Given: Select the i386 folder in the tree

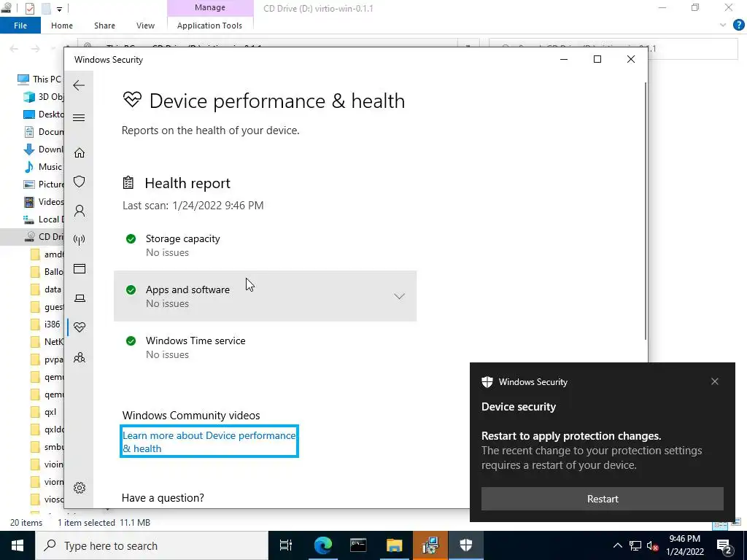Looking at the screenshot, I should click(46, 324).
